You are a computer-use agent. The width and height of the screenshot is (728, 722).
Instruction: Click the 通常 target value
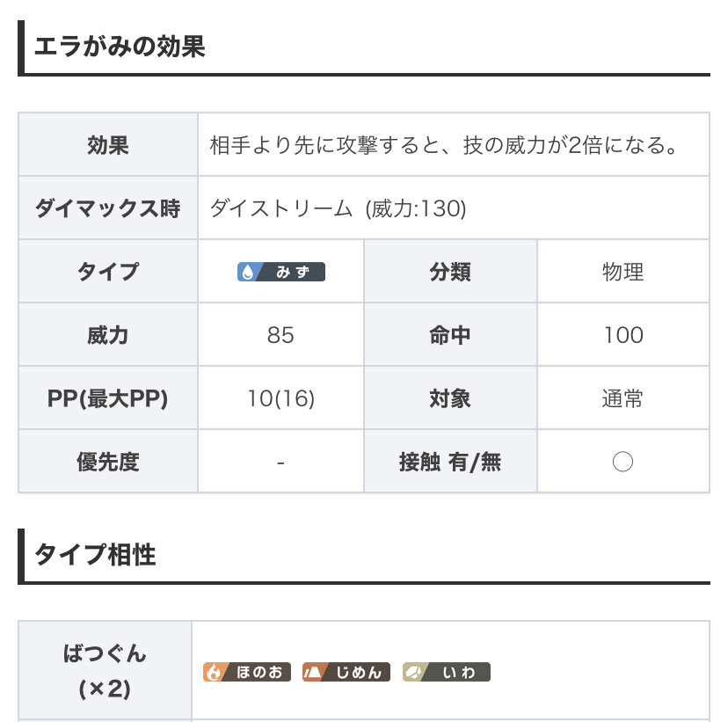click(x=622, y=398)
